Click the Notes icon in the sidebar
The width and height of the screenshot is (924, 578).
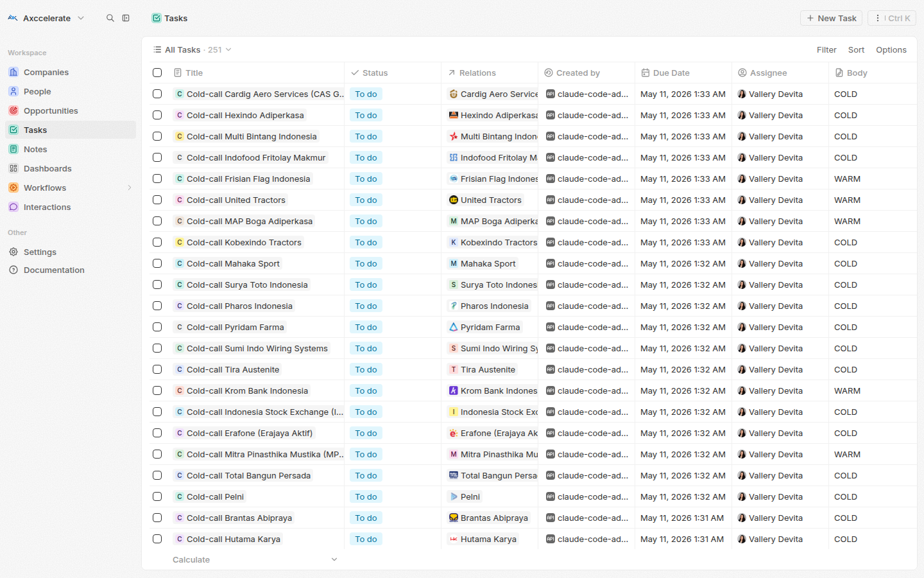[13, 149]
